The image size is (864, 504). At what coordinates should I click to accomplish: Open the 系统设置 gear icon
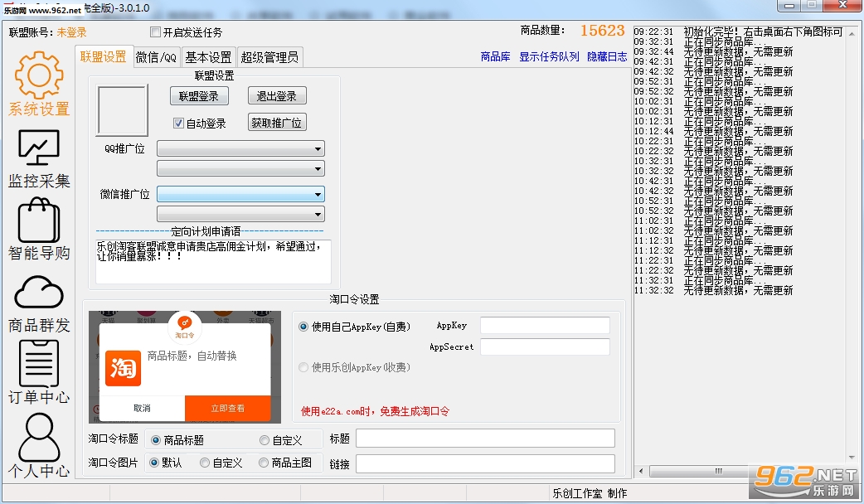point(39,75)
